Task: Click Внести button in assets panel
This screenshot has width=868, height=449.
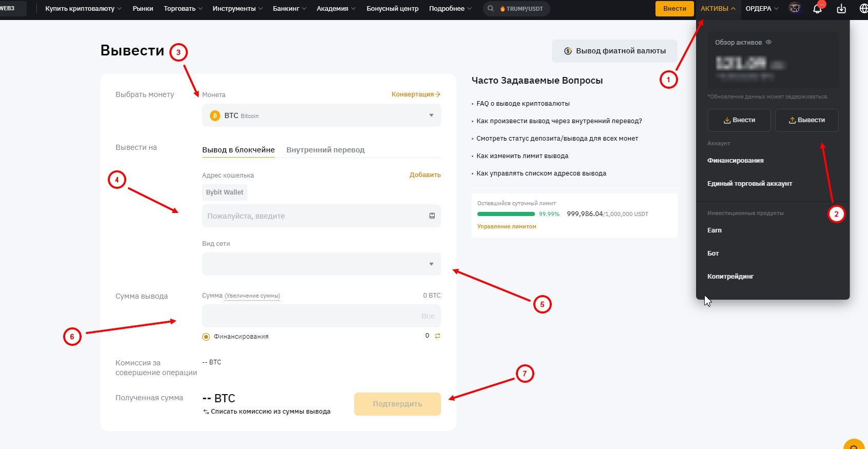Action: click(x=739, y=120)
